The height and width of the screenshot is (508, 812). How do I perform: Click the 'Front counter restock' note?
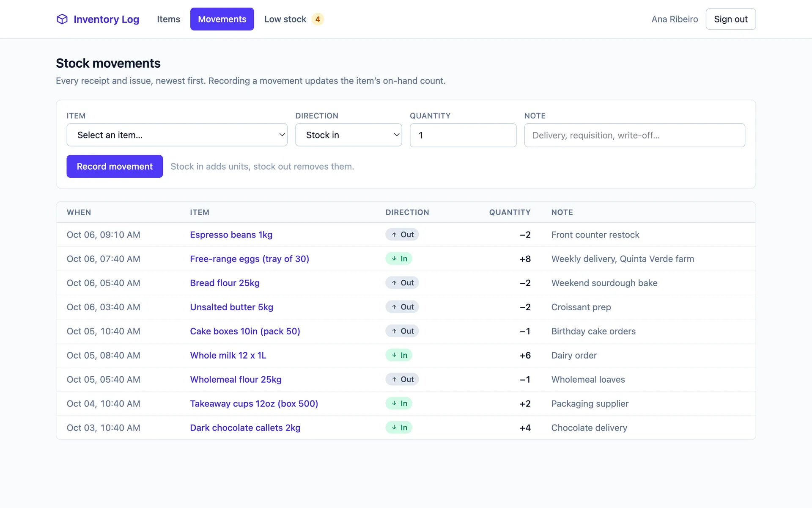(x=595, y=235)
